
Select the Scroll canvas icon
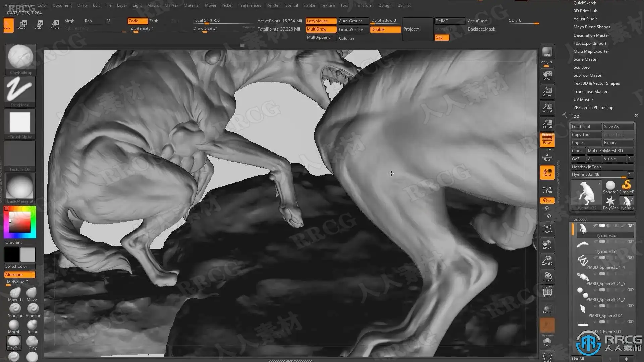click(547, 75)
